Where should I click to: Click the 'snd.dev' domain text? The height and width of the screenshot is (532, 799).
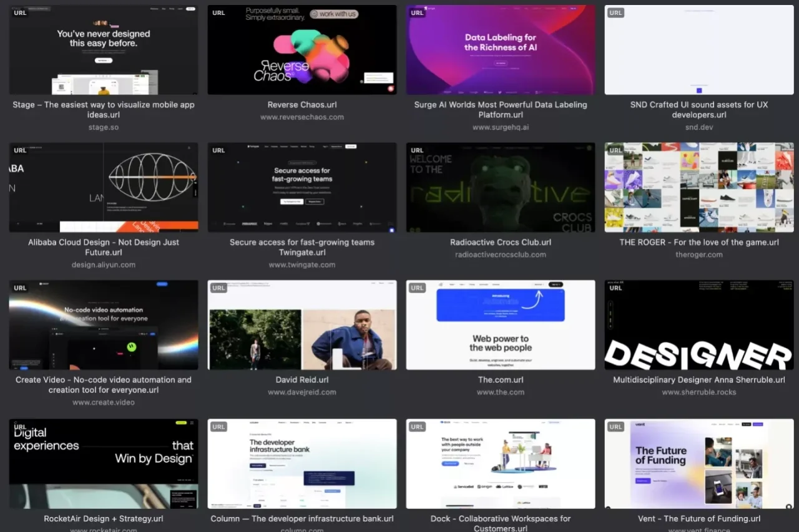(699, 127)
